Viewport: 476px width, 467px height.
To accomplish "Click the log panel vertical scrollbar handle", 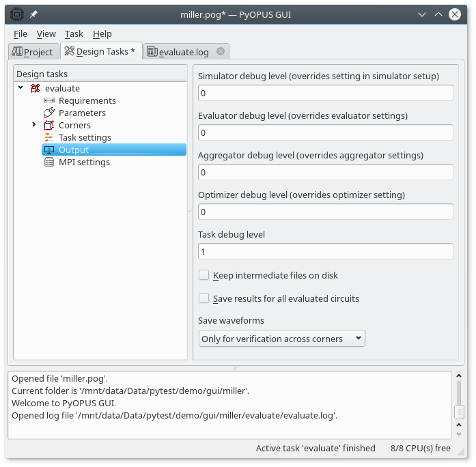I will pyautogui.click(x=459, y=412).
